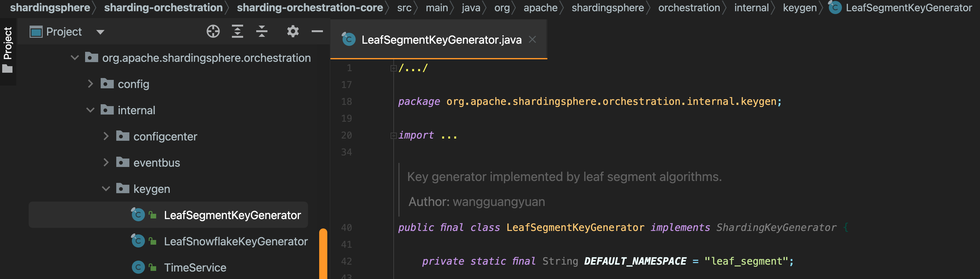Click the folder icon of the configcenter package

coord(122,136)
